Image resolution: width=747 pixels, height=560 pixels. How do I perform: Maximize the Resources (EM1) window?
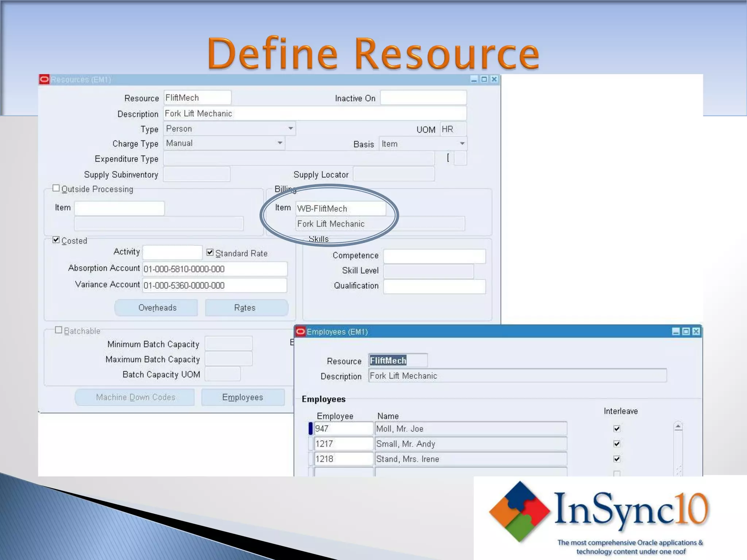484,79
